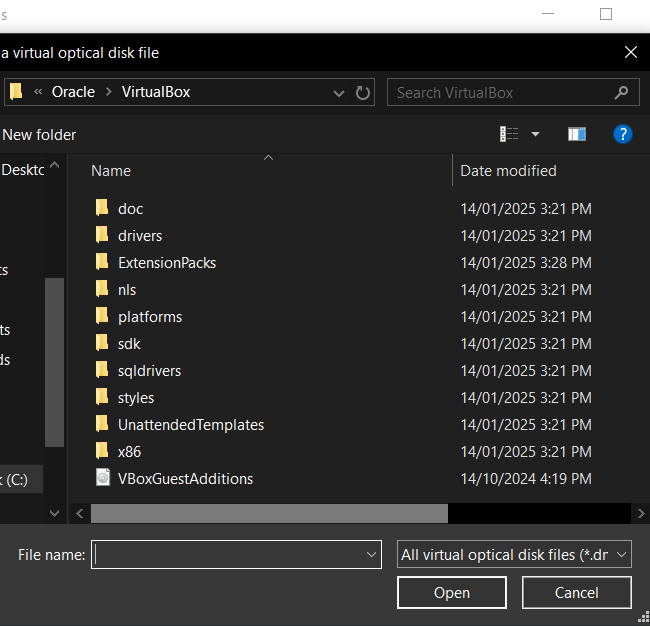Click navigation pane scroll down arrow
This screenshot has width=650, height=626.
(x=54, y=513)
